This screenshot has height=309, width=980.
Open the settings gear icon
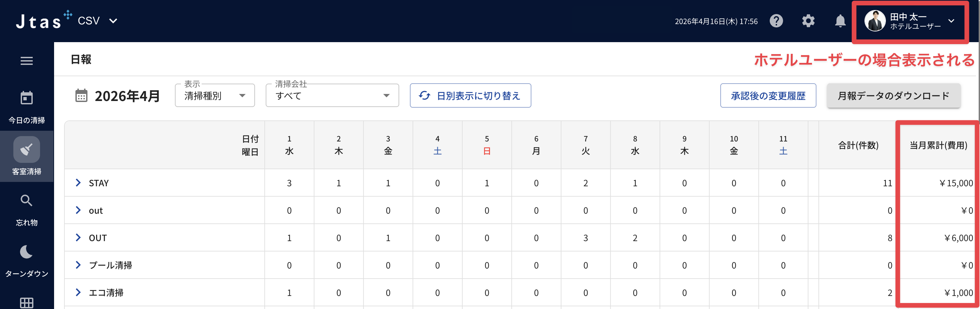pyautogui.click(x=808, y=21)
